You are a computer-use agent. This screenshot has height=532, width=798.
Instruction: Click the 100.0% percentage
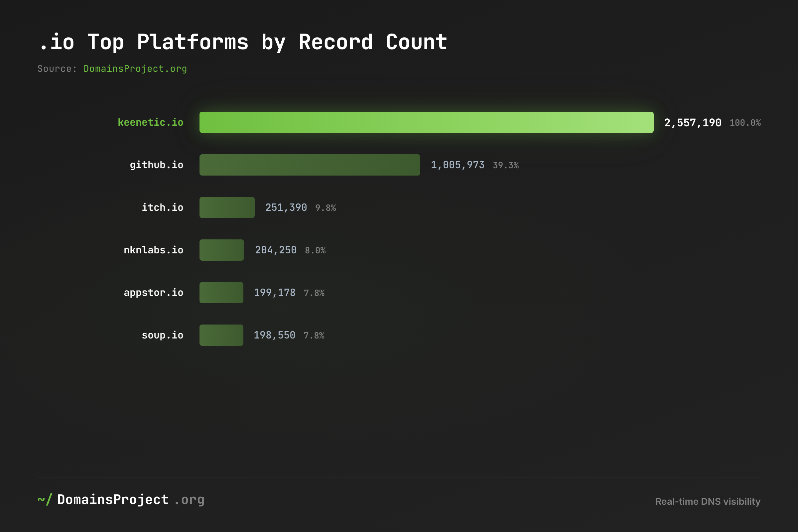pos(745,123)
